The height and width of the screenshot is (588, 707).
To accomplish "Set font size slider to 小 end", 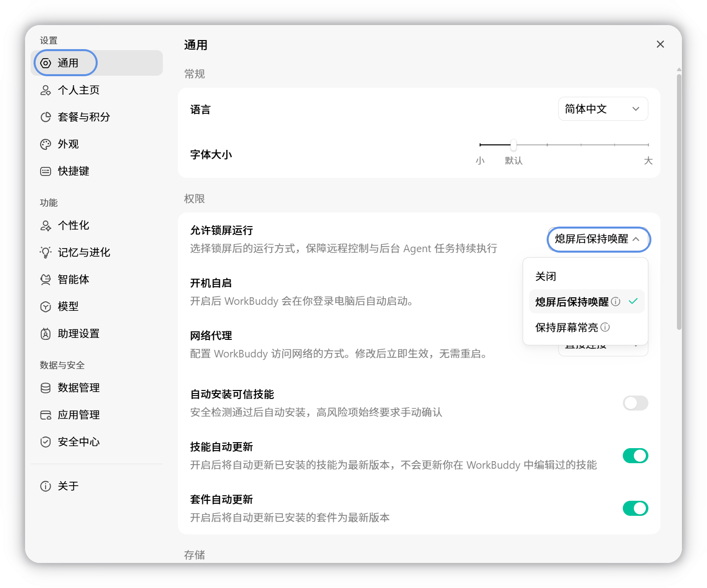I will tap(480, 145).
